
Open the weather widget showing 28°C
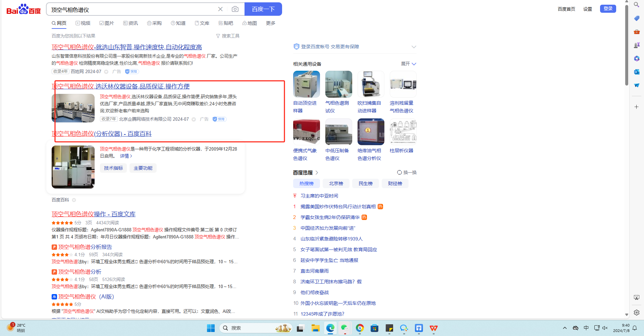pos(16,328)
